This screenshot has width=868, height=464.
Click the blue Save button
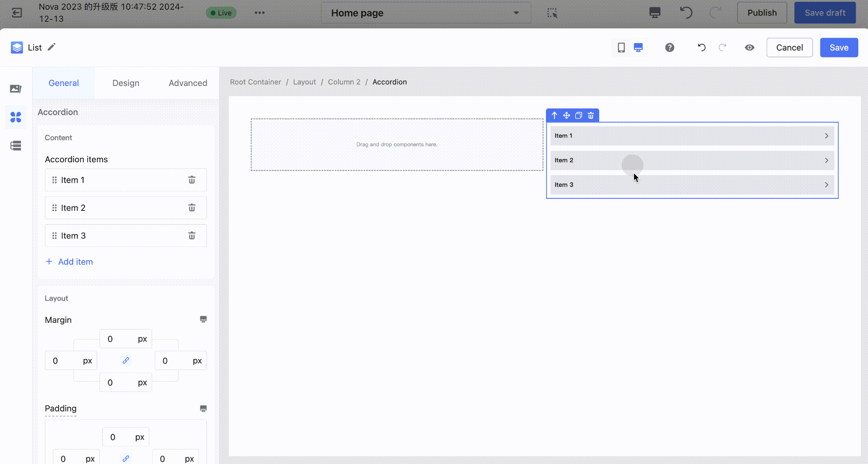click(x=838, y=48)
